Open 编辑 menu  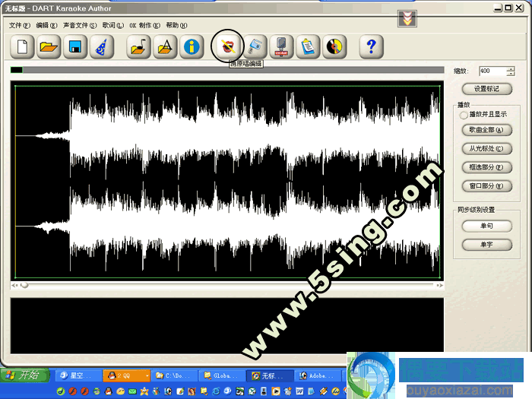47,25
